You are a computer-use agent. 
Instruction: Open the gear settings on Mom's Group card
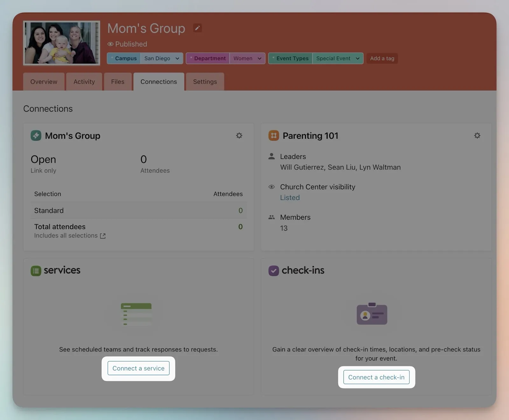[x=239, y=136]
